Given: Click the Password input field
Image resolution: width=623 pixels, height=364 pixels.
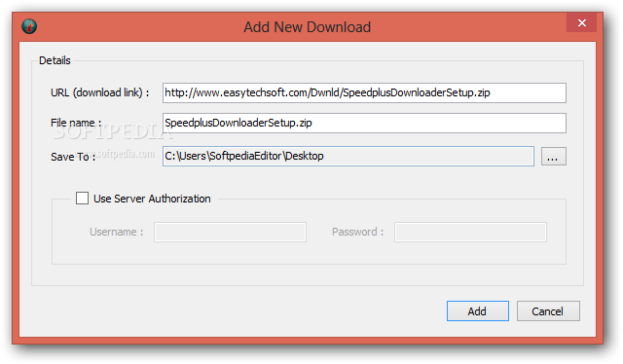Looking at the screenshot, I should click(x=470, y=232).
